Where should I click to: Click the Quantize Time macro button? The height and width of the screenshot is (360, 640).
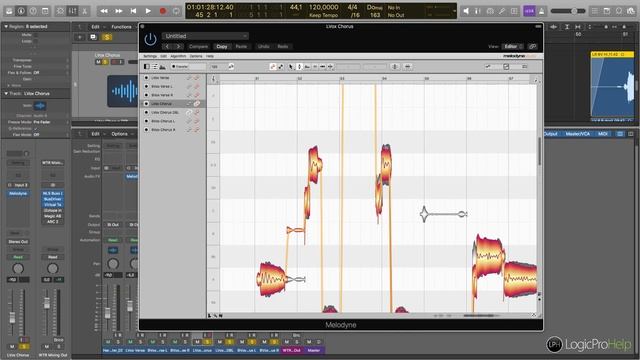407,67
